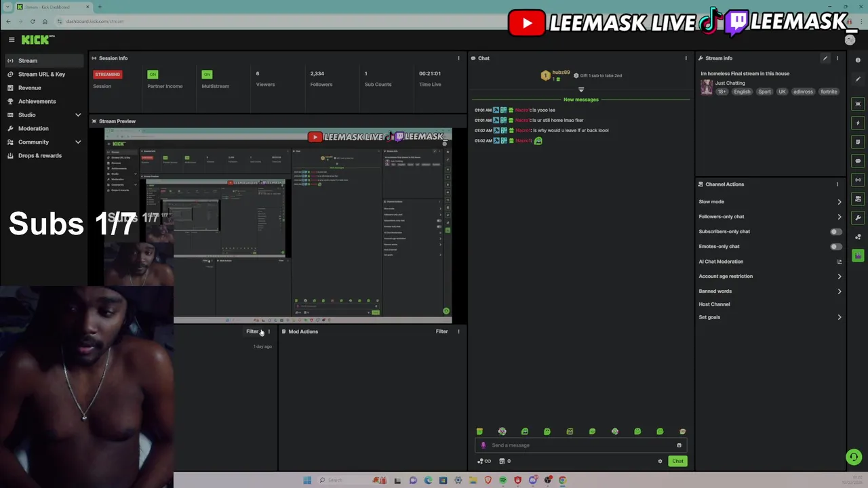The image size is (868, 488).
Task: Open Spotify from the taskbar
Action: [x=502, y=480]
